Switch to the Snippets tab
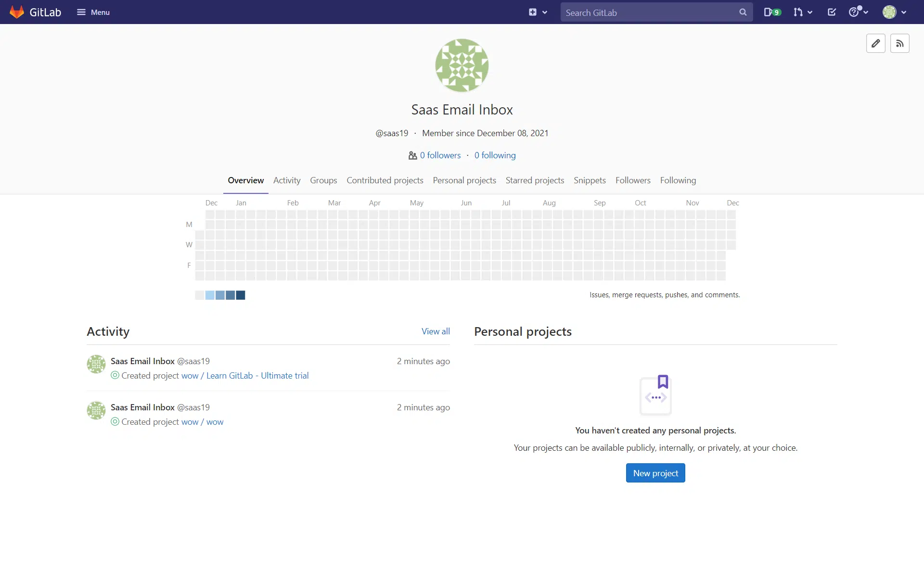 point(590,180)
